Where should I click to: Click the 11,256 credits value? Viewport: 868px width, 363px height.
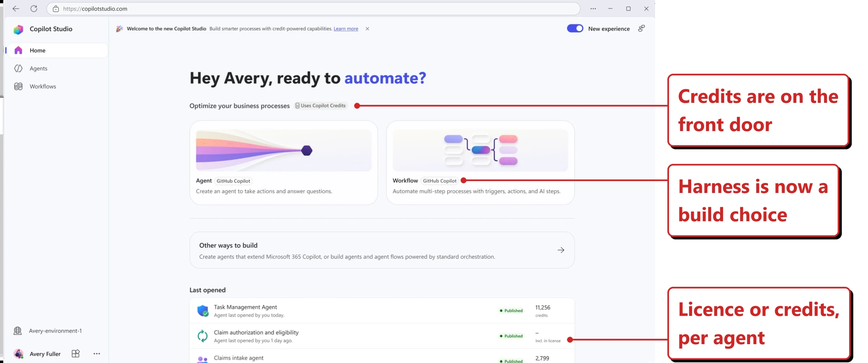pos(543,307)
